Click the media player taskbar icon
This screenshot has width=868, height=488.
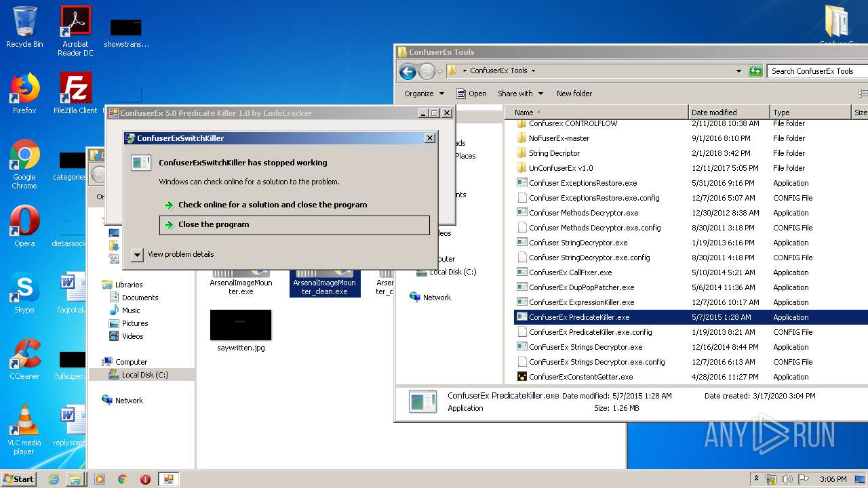point(100,479)
